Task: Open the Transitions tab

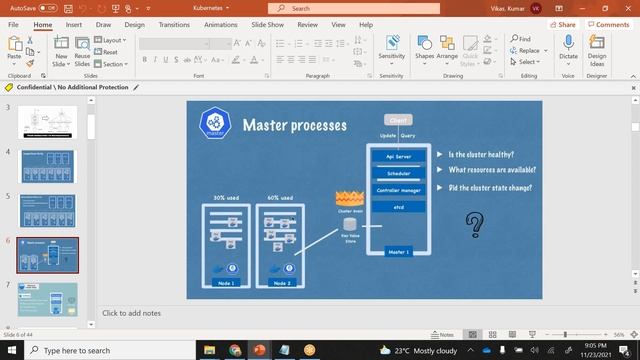Action: point(174,24)
